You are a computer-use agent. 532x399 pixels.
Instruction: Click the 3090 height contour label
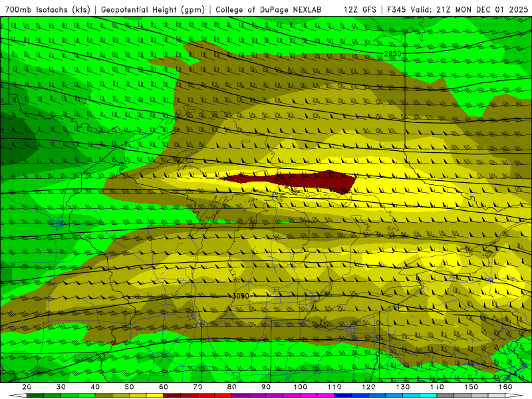[241, 296]
